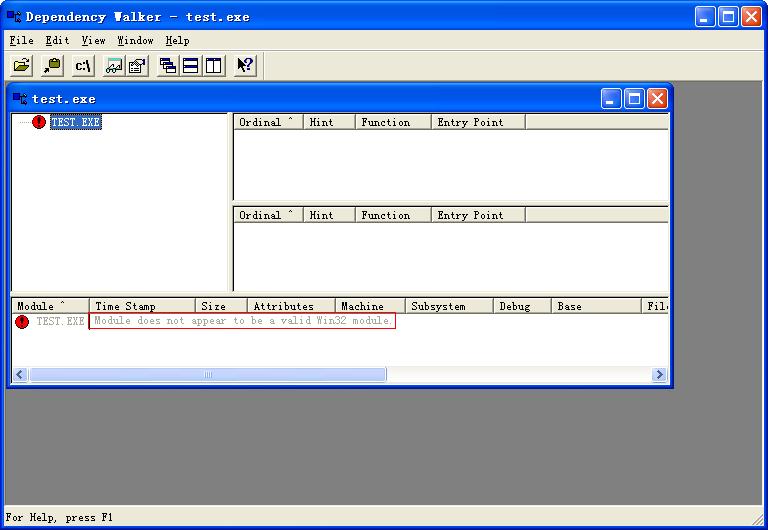Close the Dependency Walker main window

(x=751, y=17)
